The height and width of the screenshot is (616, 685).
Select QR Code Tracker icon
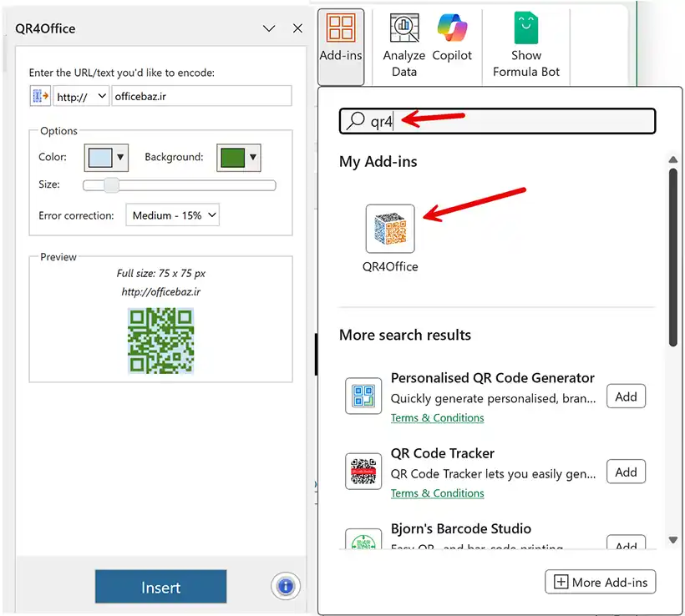pyautogui.click(x=363, y=471)
